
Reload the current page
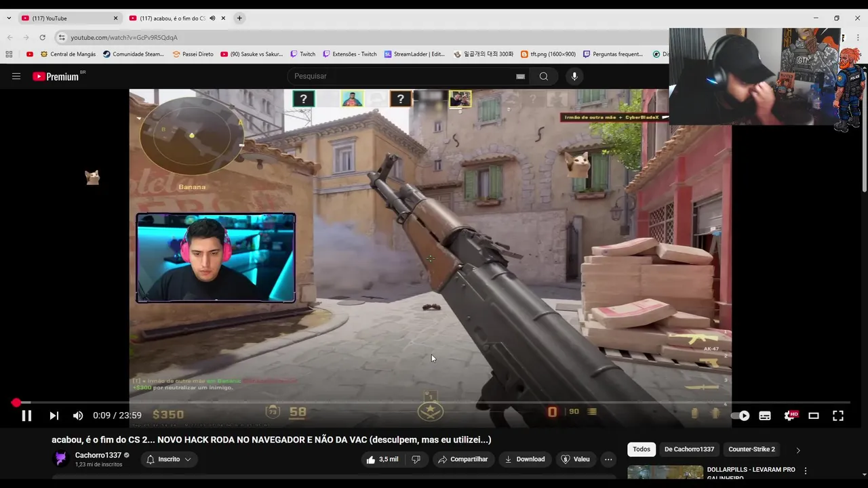pos(42,37)
